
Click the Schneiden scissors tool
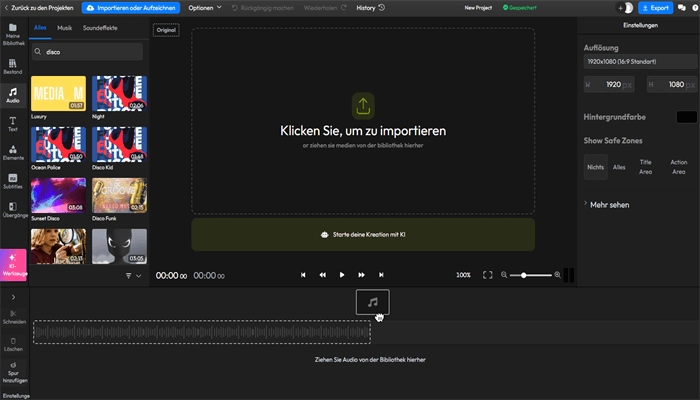[x=14, y=317]
